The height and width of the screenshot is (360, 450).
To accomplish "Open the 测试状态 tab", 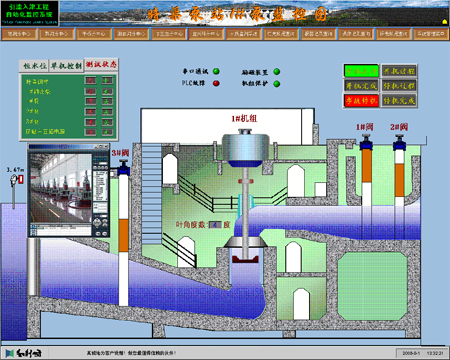I will pyautogui.click(x=101, y=64).
